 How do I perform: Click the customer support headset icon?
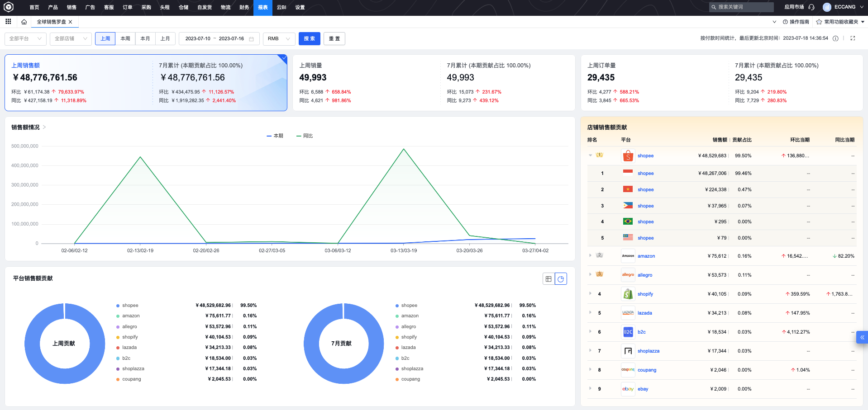tap(811, 7)
